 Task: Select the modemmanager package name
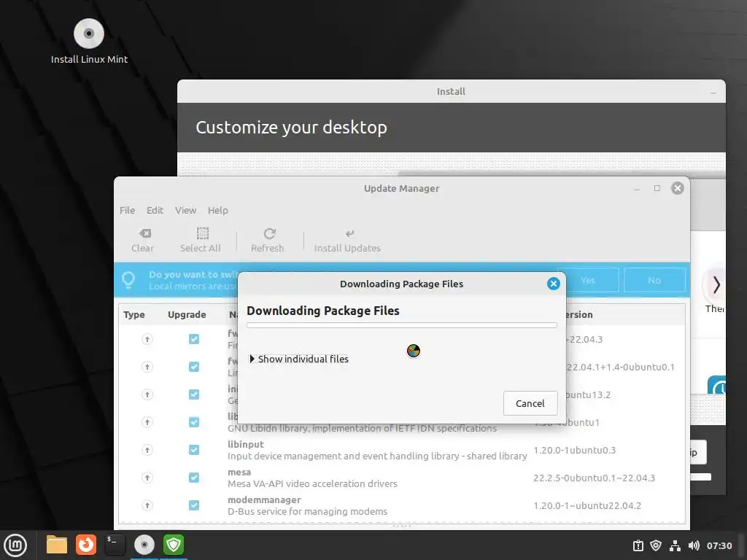click(x=264, y=499)
